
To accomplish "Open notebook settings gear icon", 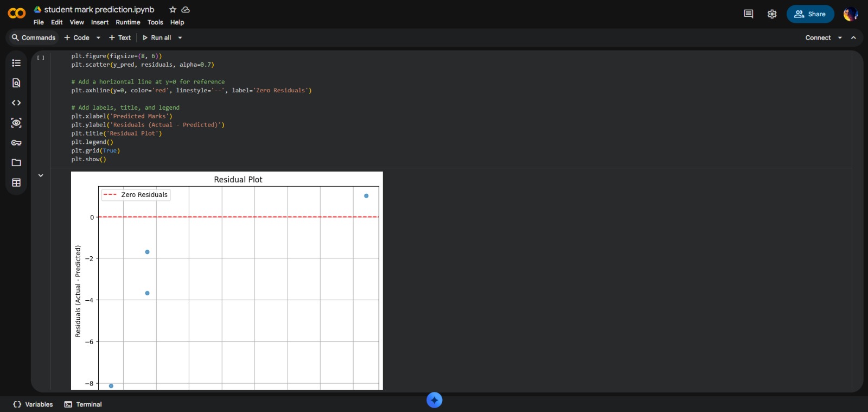I will tap(772, 14).
